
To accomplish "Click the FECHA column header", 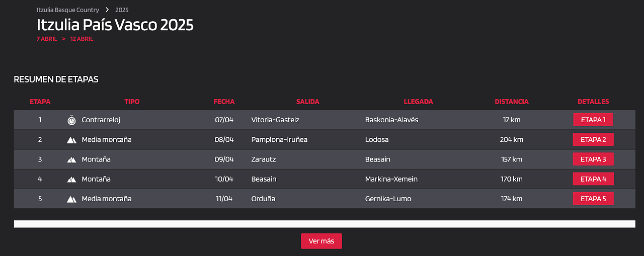I will pos(224,102).
